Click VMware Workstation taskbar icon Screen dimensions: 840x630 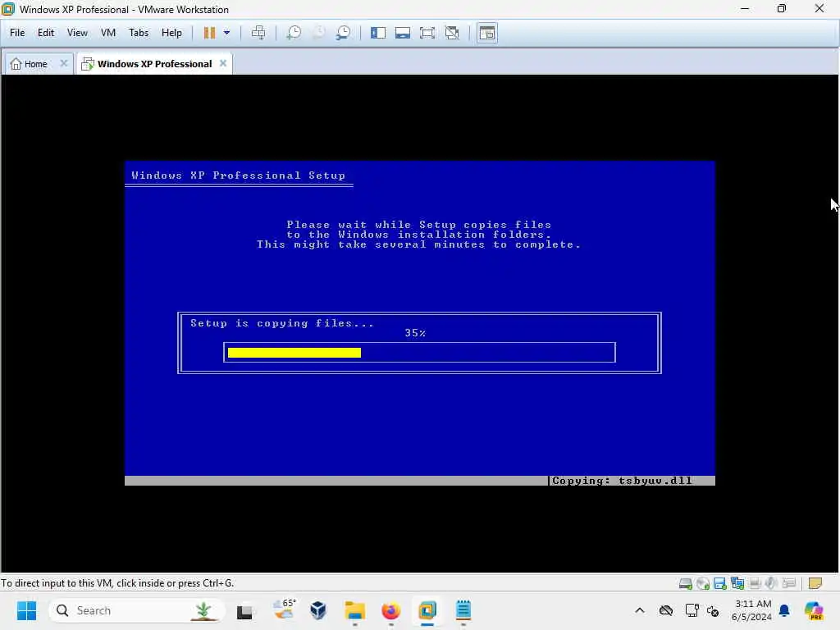pyautogui.click(x=427, y=610)
